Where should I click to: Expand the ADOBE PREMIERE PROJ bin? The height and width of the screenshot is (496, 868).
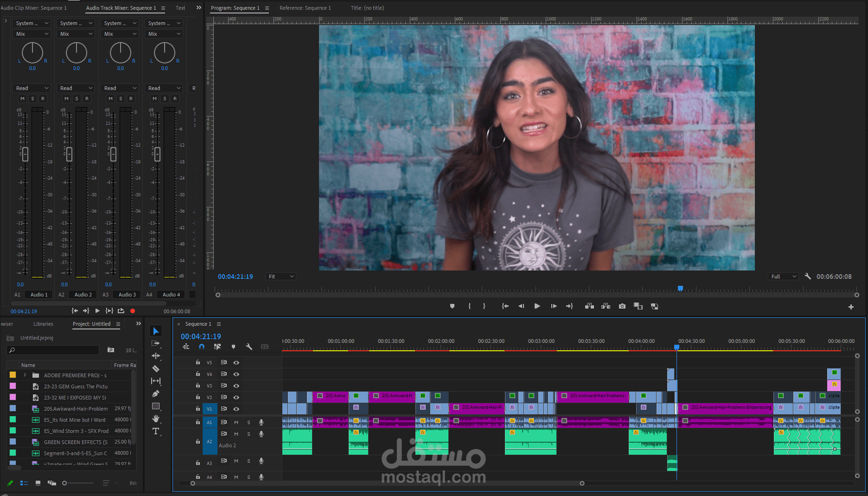[25, 375]
